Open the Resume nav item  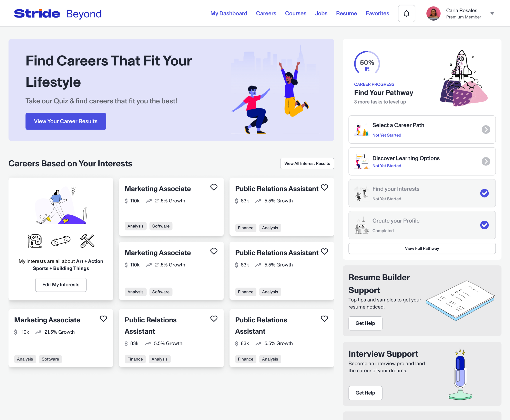(346, 13)
